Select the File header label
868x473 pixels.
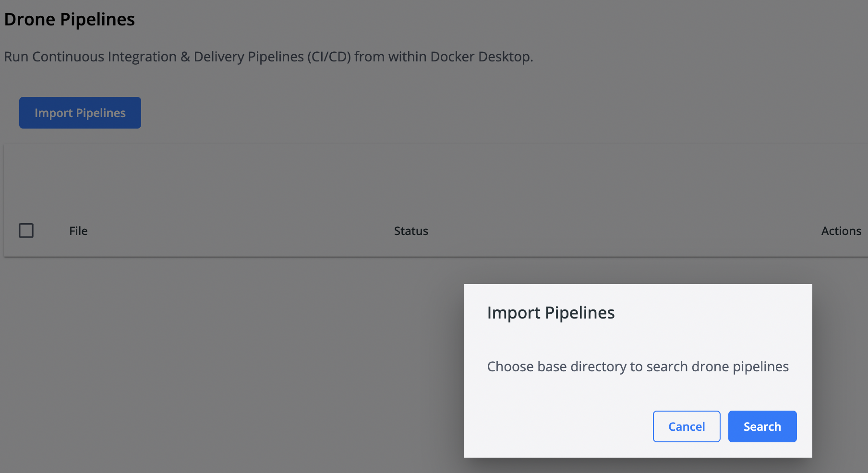coord(78,231)
